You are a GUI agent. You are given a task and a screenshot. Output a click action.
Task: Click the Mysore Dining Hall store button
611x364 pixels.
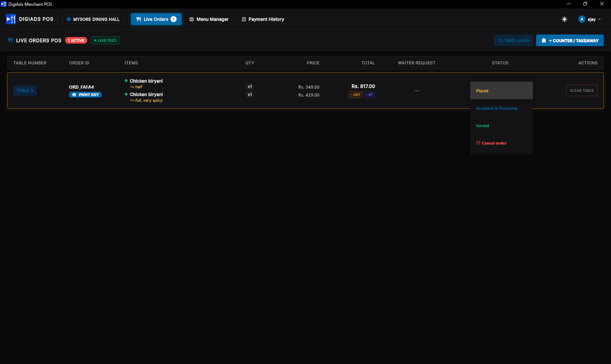[93, 19]
